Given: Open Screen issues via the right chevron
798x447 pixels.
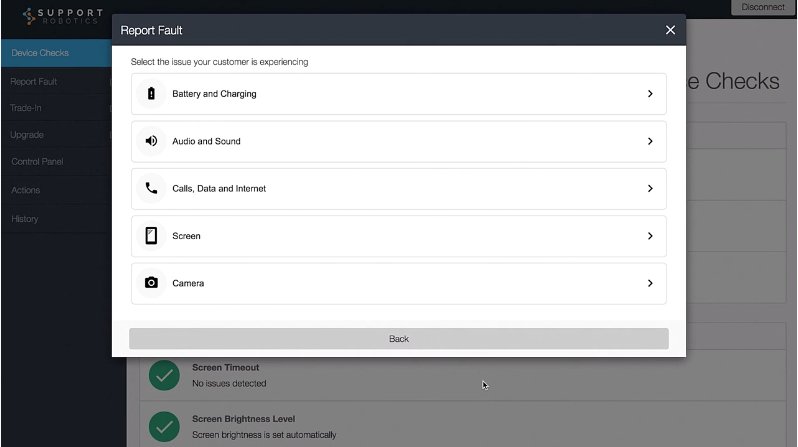Looking at the screenshot, I should [650, 236].
